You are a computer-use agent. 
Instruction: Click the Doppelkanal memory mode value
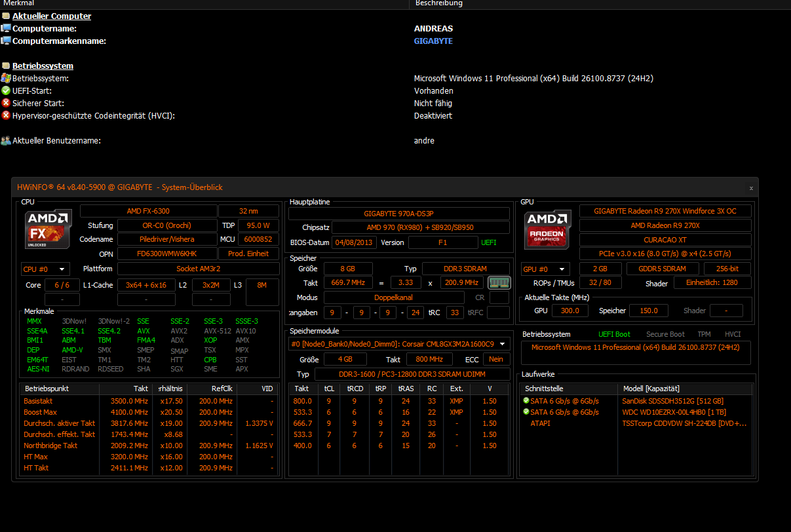(x=393, y=297)
